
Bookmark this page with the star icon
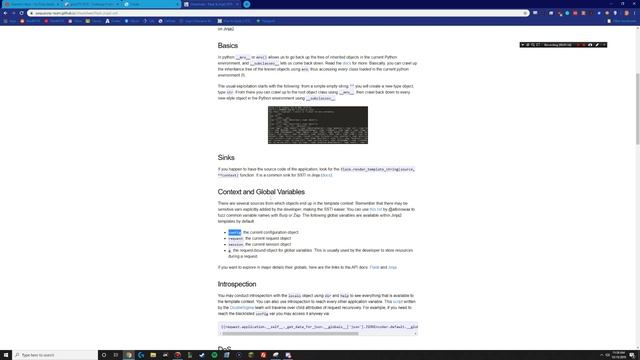tap(525, 13)
